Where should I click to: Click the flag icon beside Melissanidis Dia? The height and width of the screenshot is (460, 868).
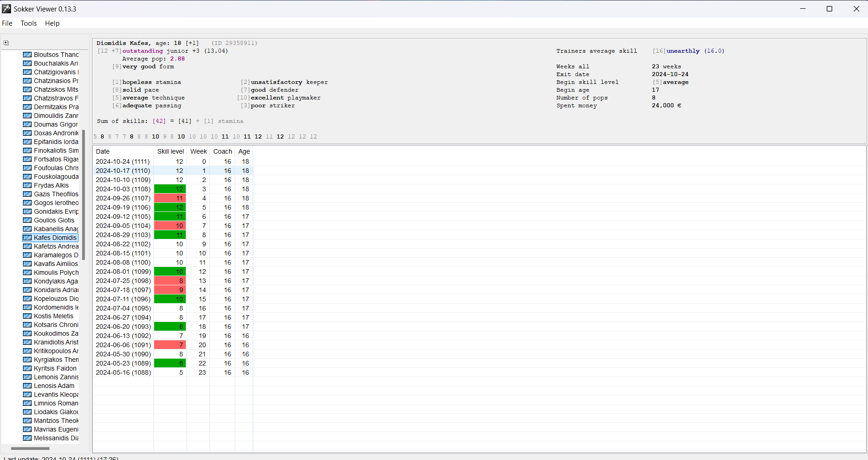click(28, 438)
